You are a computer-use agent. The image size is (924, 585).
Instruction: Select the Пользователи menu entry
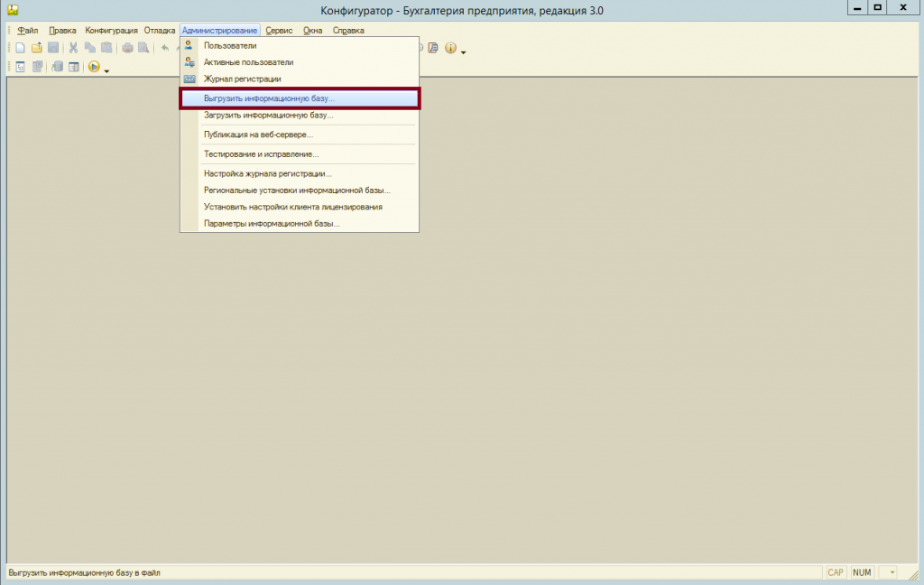point(300,45)
